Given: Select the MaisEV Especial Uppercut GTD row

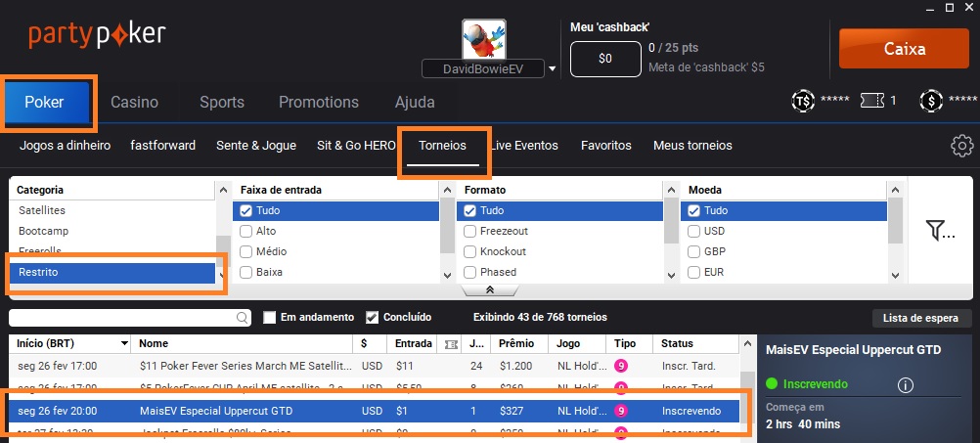Looking at the screenshot, I should pos(374,411).
